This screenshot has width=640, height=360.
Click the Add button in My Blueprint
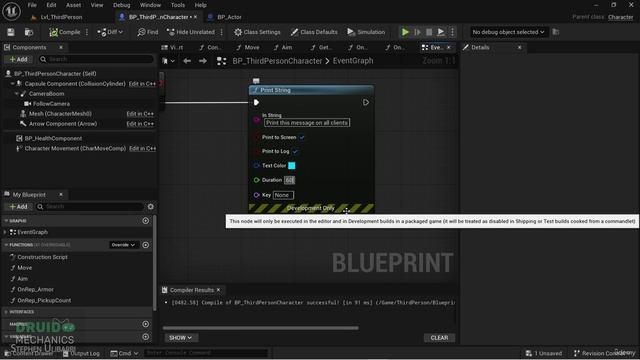tap(18, 207)
